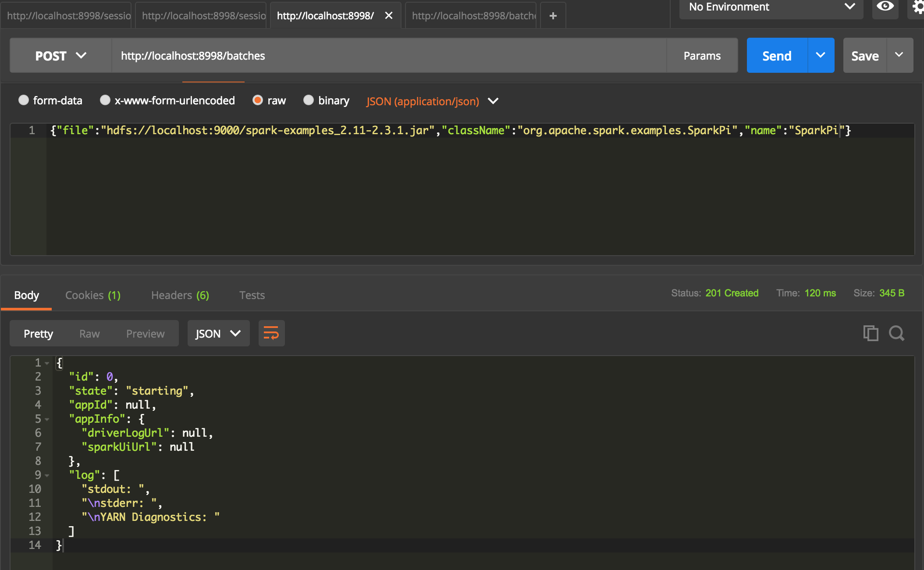Screen dimensions: 924x570
Task: Open the settings gear icon
Action: pos(918,7)
